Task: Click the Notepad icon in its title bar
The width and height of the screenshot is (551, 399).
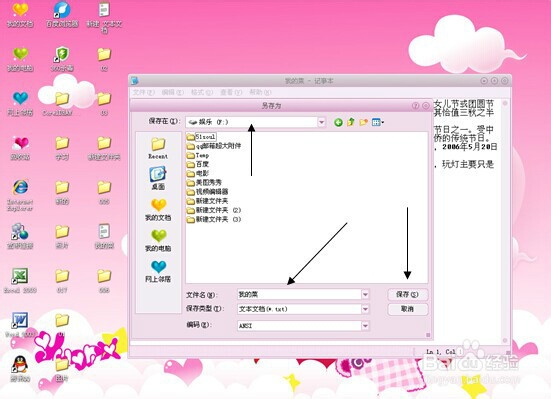Action: pyautogui.click(x=135, y=81)
